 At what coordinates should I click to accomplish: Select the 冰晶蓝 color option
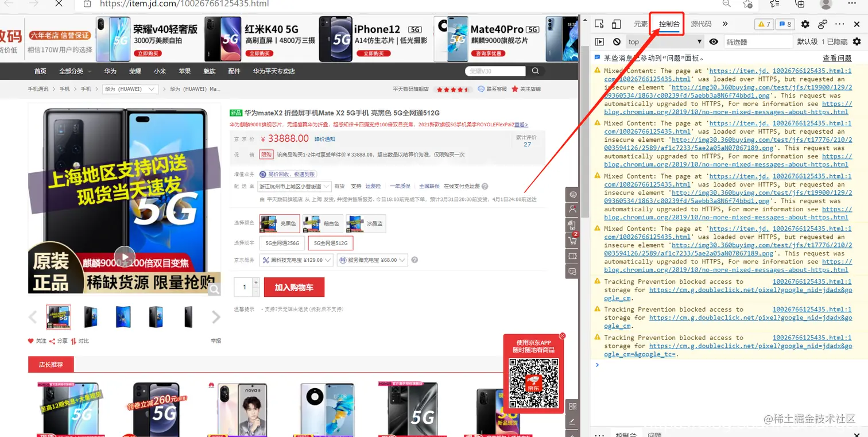click(x=366, y=223)
